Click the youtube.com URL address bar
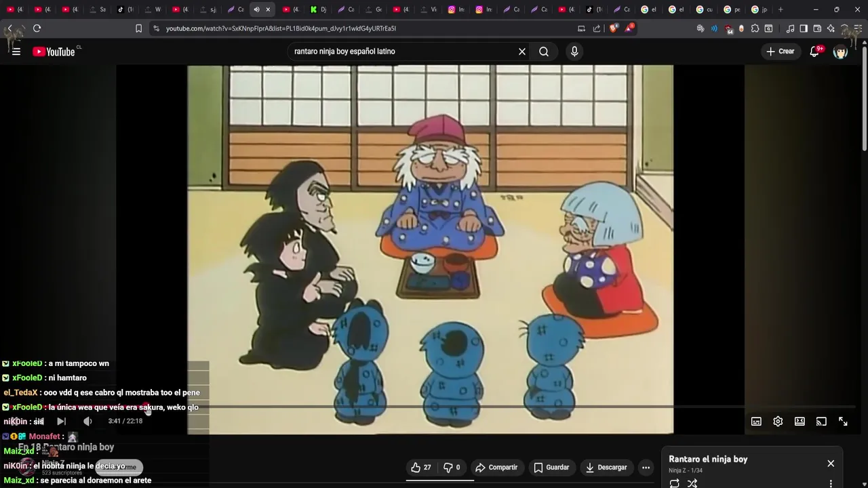 281,28
